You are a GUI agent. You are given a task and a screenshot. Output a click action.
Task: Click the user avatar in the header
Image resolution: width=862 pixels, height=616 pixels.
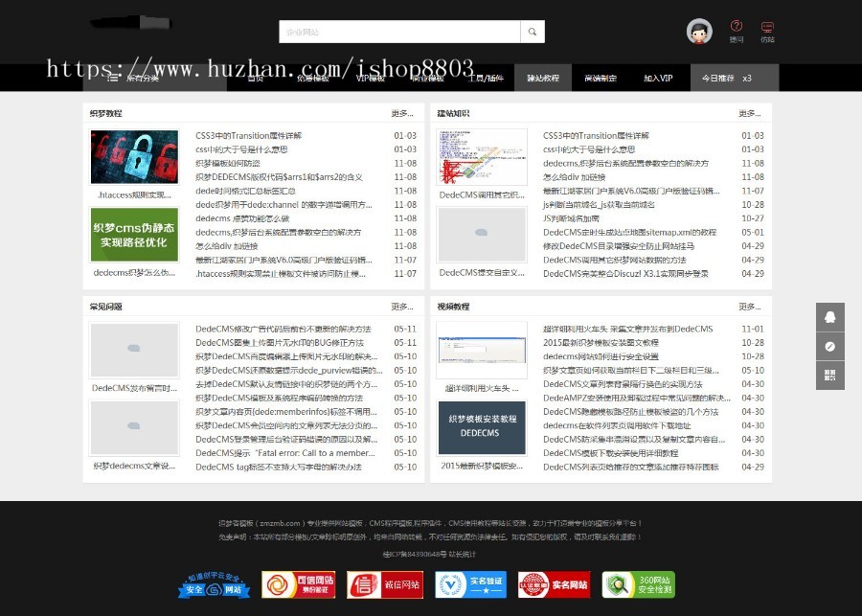tap(699, 30)
